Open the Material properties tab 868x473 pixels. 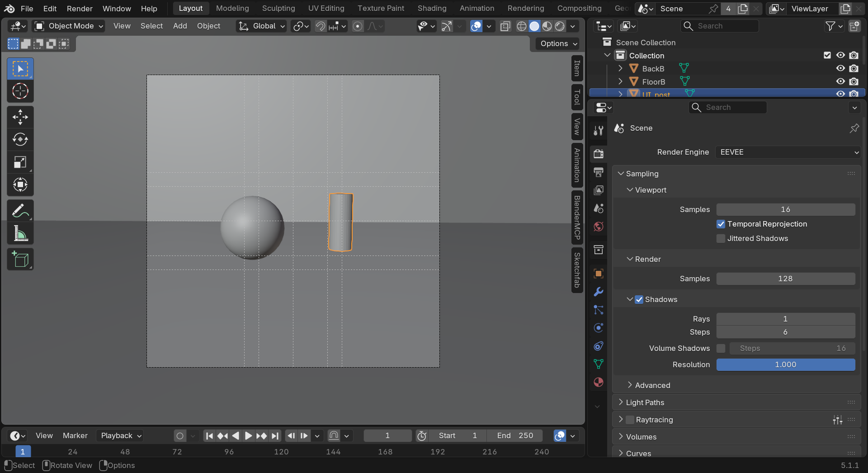(x=599, y=382)
